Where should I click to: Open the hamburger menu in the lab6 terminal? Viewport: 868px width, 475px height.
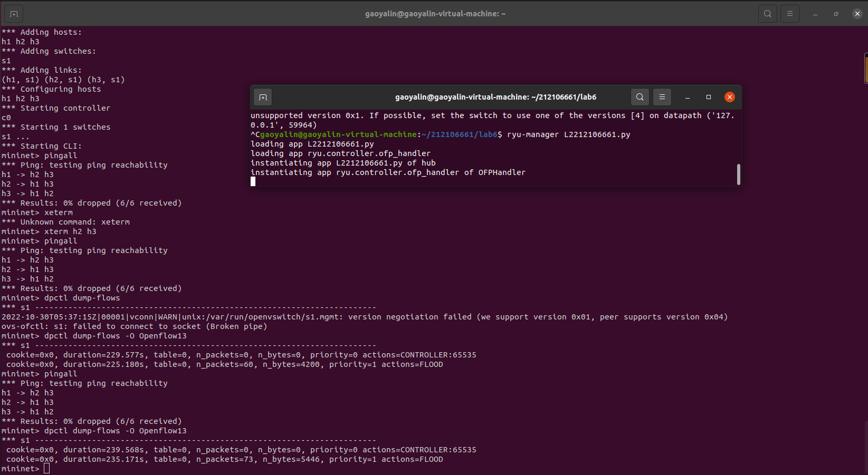(662, 97)
